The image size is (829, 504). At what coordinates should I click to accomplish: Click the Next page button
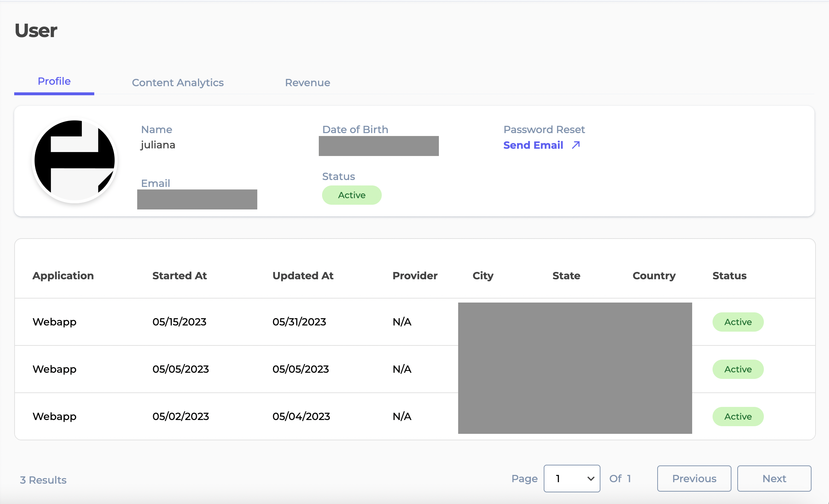(x=774, y=478)
